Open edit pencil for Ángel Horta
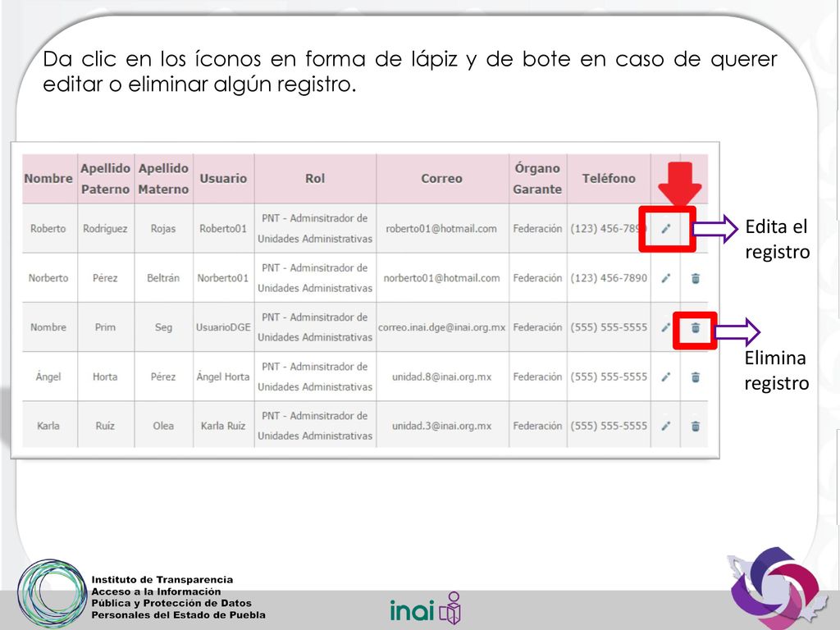This screenshot has width=840, height=630. point(665,377)
